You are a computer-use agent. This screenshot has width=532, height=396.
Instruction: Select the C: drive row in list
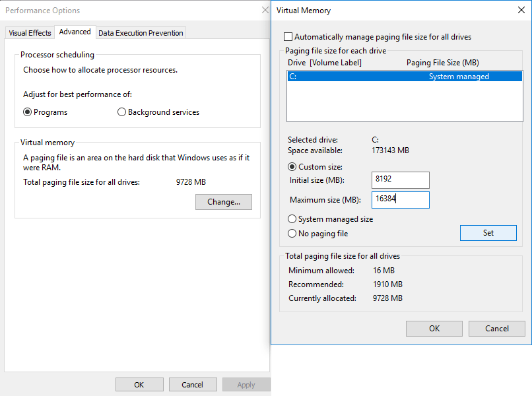[396, 77]
